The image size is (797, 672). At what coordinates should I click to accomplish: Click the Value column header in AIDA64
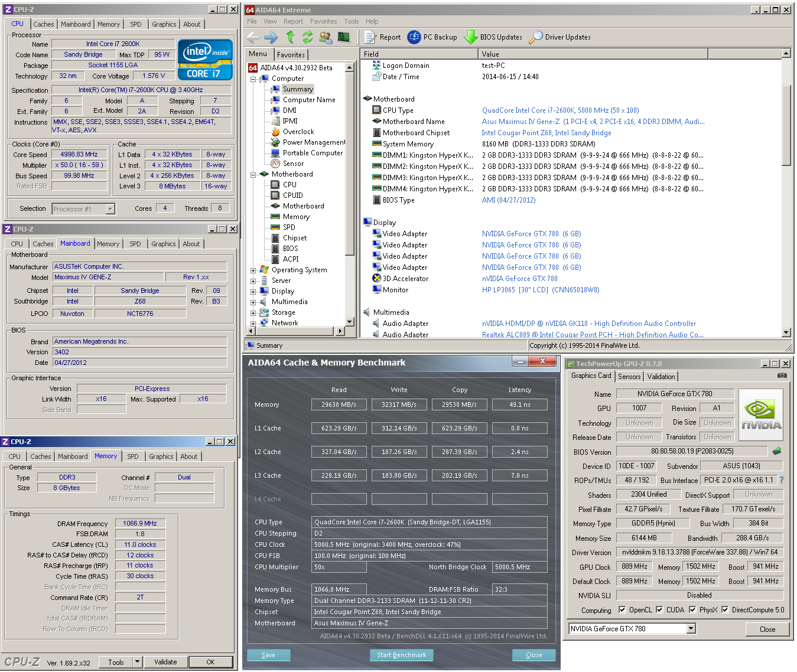[x=593, y=54]
